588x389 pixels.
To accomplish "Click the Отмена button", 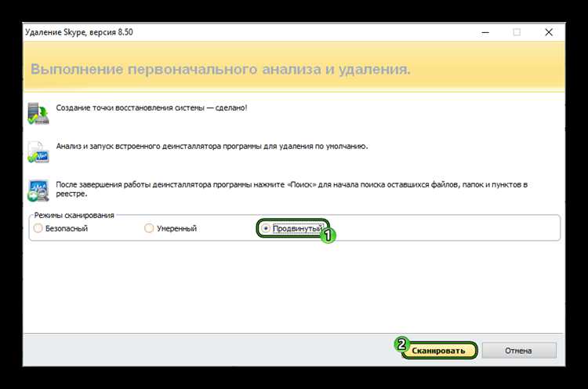I will click(x=519, y=351).
